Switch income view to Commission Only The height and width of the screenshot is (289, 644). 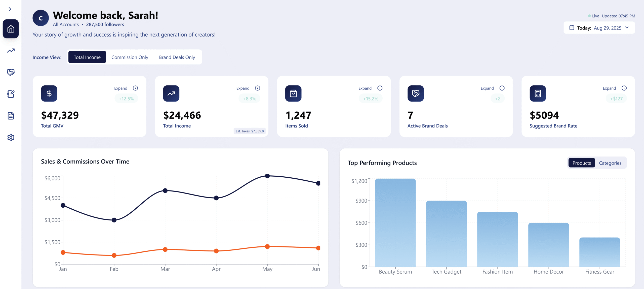[130, 57]
